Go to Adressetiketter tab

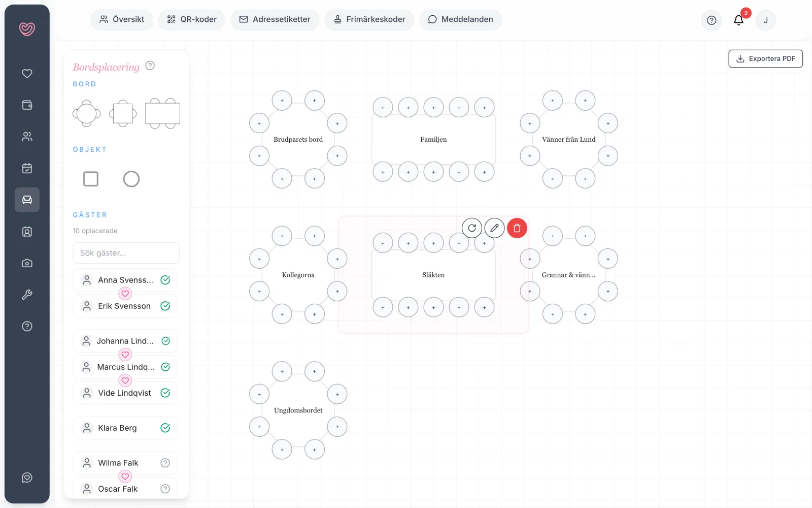tap(275, 19)
